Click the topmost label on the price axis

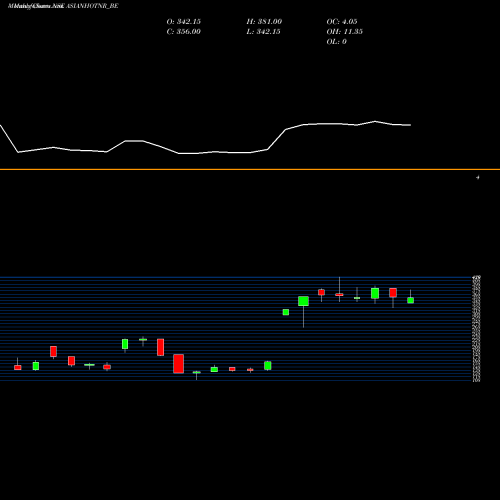pos(477,277)
